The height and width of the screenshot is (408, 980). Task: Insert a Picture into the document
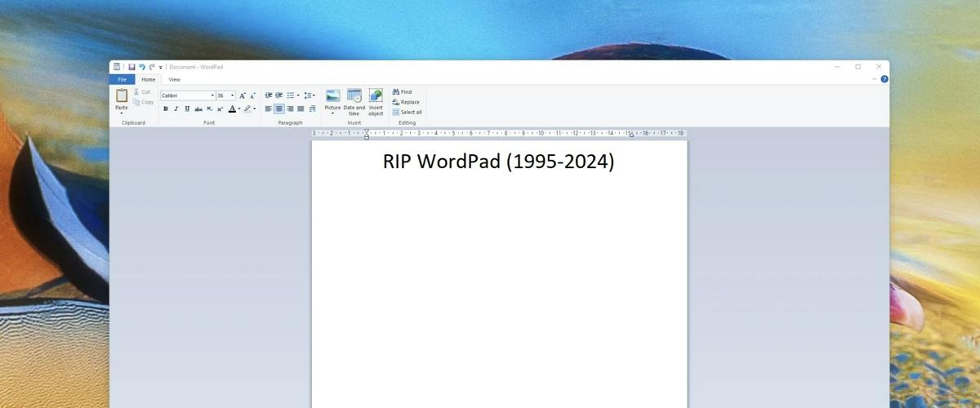(x=332, y=96)
